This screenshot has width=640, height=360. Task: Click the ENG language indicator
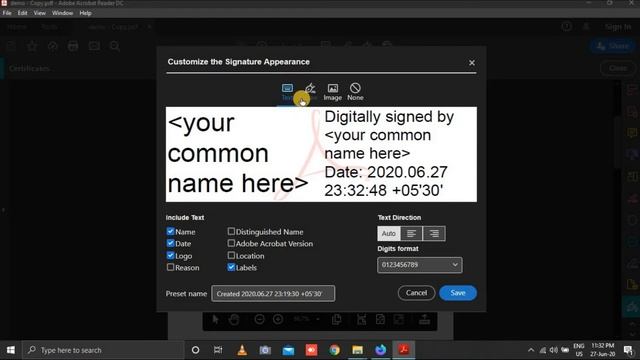pos(579,350)
